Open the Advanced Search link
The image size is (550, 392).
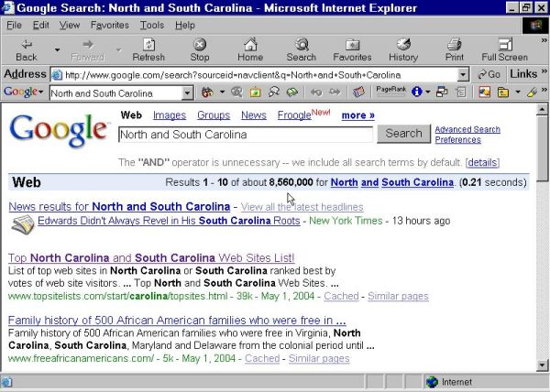coord(467,129)
